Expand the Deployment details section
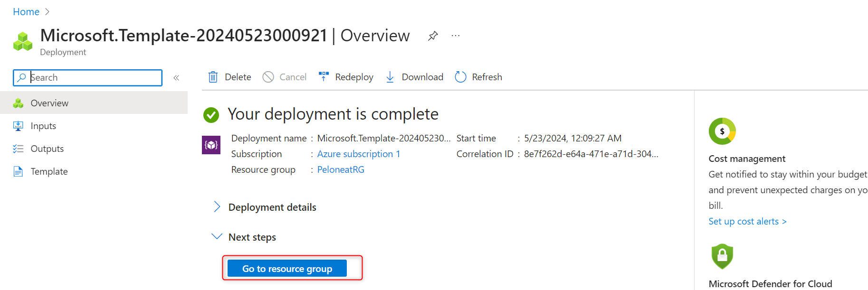Viewport: 868px width, 290px height. (217, 207)
